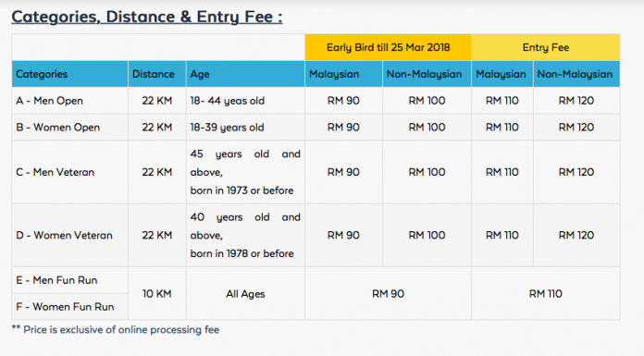
Task: Click the Categories, Distance & Entry Fee heading
Action: click(146, 17)
